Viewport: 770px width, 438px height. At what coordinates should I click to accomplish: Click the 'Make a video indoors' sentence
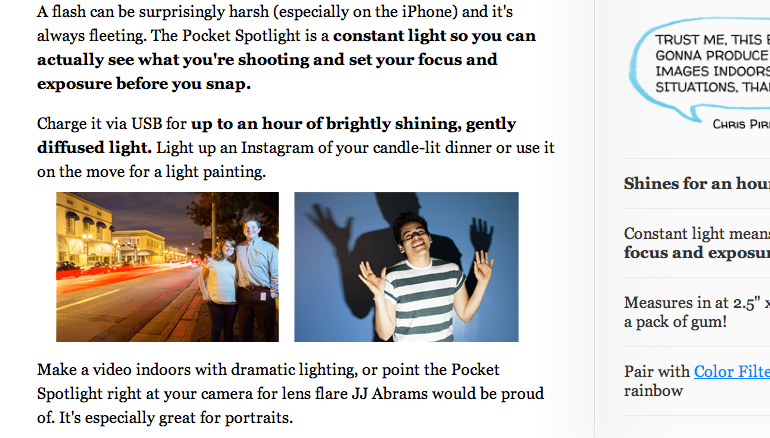[x=140, y=370]
